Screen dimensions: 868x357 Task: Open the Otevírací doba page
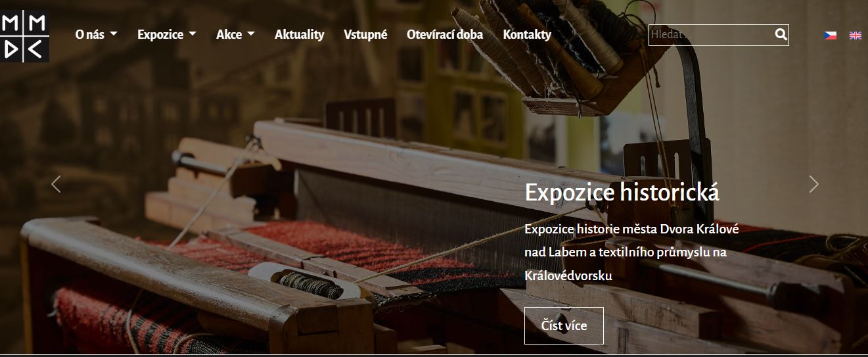tap(445, 35)
